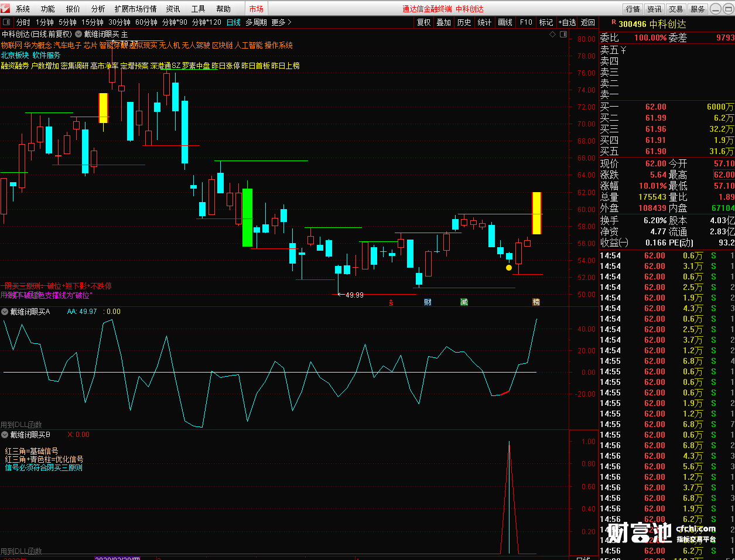The height and width of the screenshot is (560, 735).
Task: Open the 扩展市场行情 menu
Action: pyautogui.click(x=136, y=9)
